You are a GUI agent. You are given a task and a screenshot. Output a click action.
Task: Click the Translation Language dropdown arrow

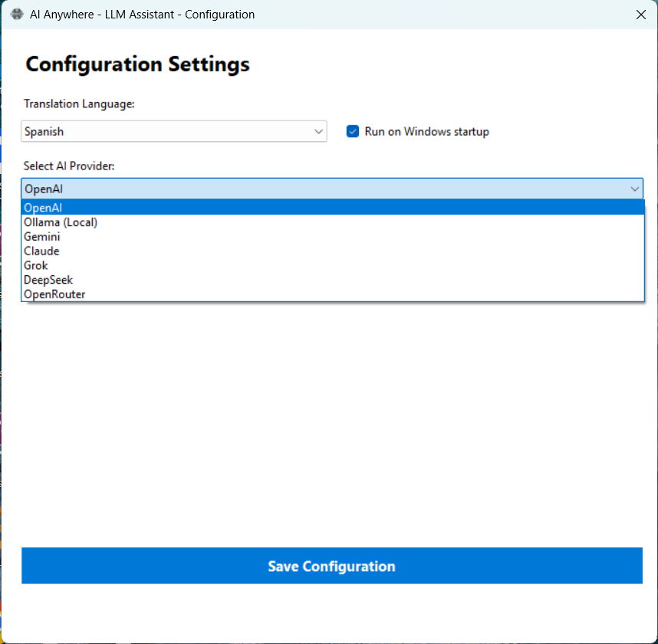(318, 131)
